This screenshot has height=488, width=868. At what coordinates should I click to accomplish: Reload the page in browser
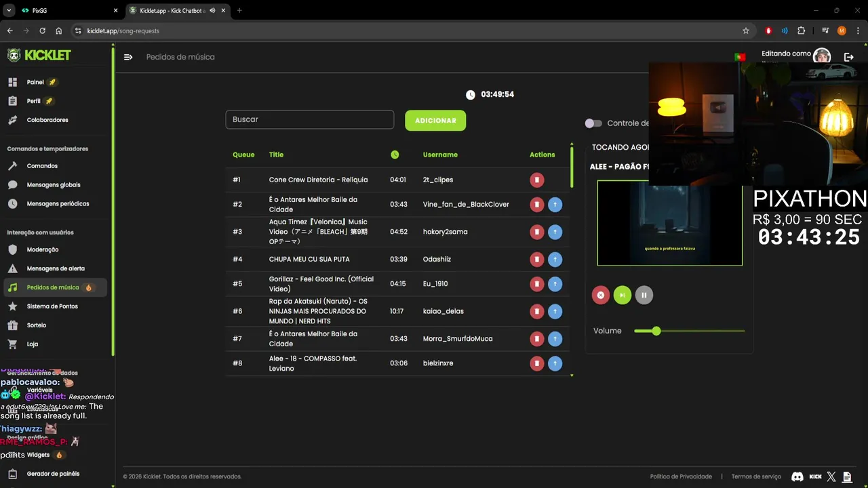tap(43, 30)
